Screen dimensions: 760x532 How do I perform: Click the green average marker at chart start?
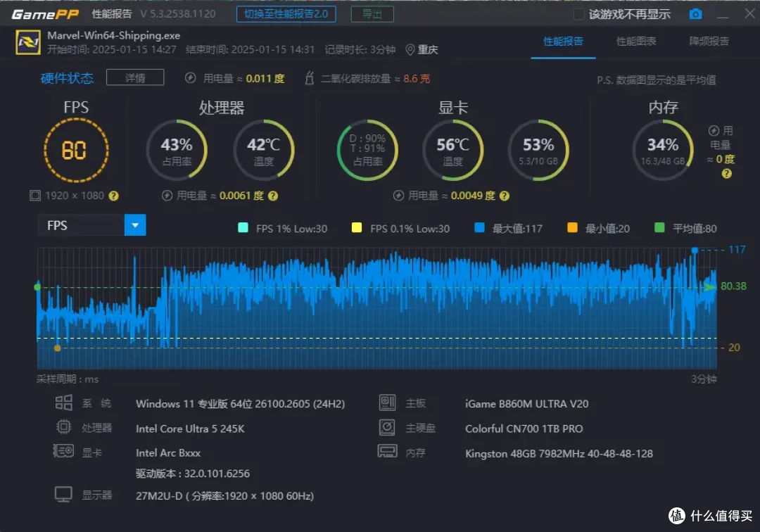[x=37, y=287]
